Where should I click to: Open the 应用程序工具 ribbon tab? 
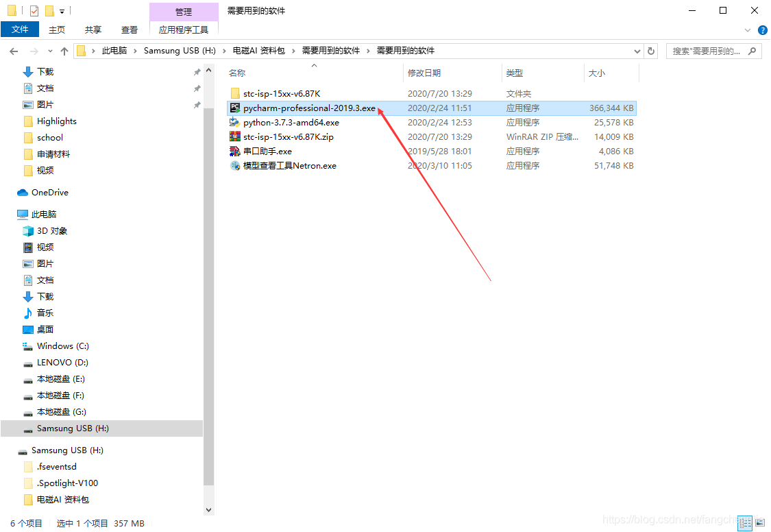(x=184, y=30)
